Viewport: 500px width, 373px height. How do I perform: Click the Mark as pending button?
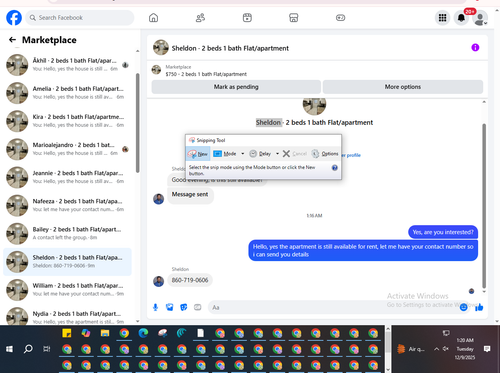(236, 87)
